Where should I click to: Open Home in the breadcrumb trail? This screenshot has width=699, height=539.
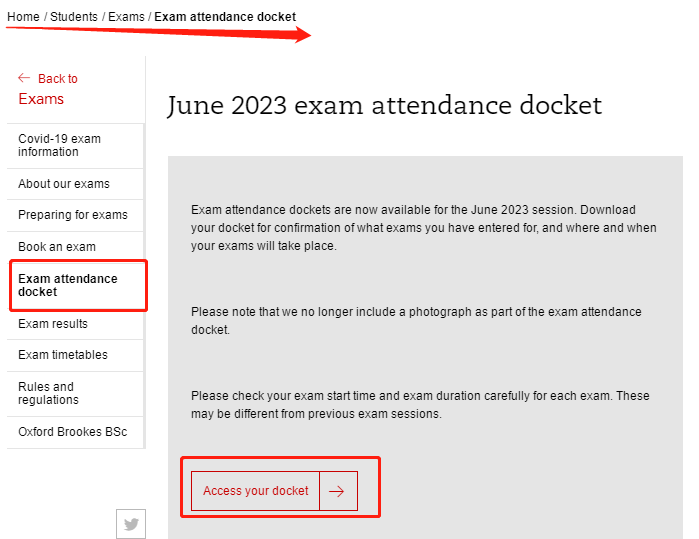click(x=23, y=17)
